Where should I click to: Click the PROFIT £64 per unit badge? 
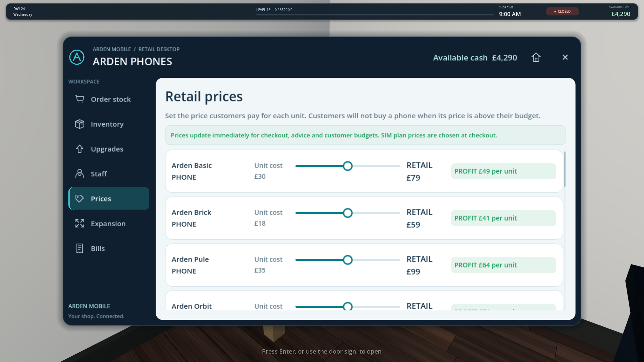click(x=503, y=265)
